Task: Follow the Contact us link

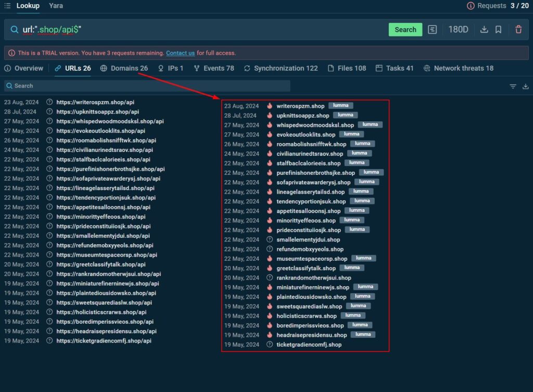Action: [x=180, y=53]
